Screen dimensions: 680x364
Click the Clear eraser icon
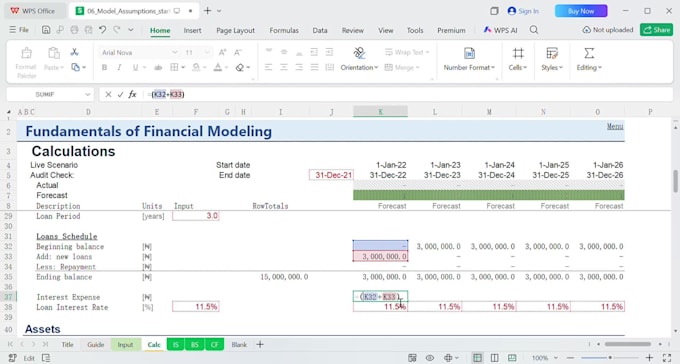click(x=240, y=67)
